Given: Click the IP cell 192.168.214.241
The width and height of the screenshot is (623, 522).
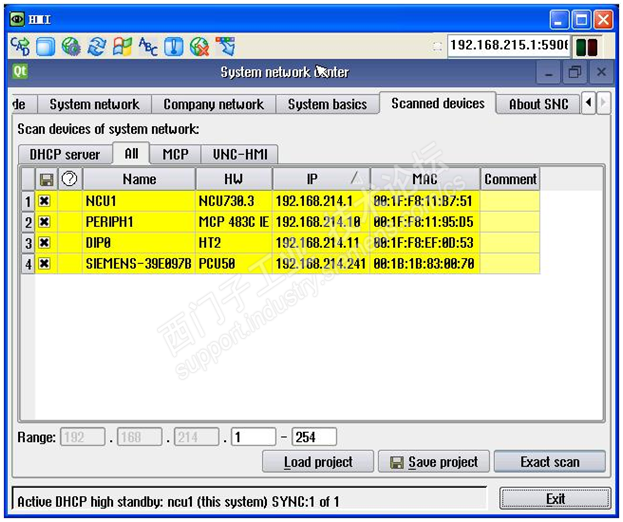Looking at the screenshot, I should click(321, 264).
